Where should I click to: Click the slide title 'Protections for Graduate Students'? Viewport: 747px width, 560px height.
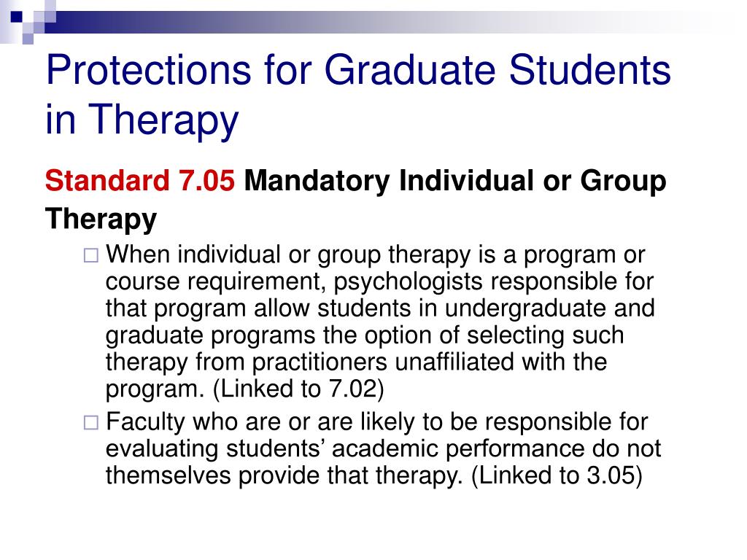pos(358,71)
